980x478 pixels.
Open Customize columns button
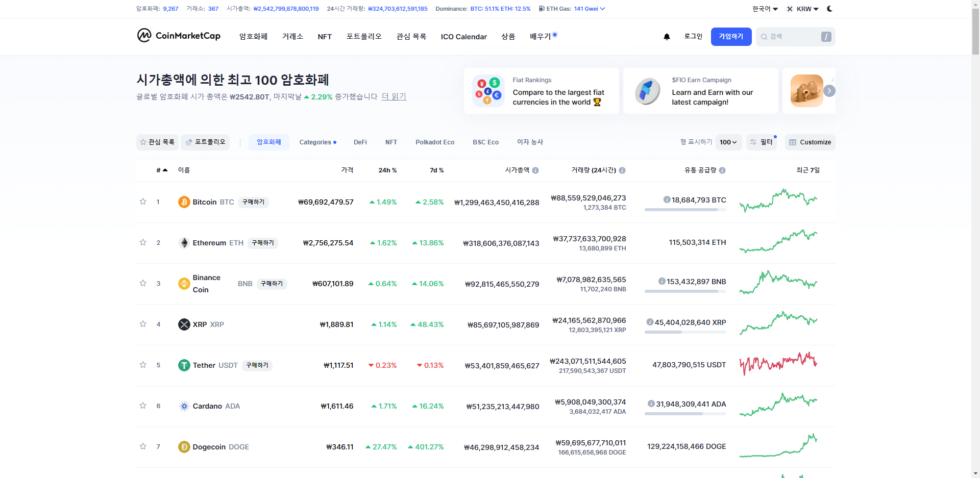(810, 142)
